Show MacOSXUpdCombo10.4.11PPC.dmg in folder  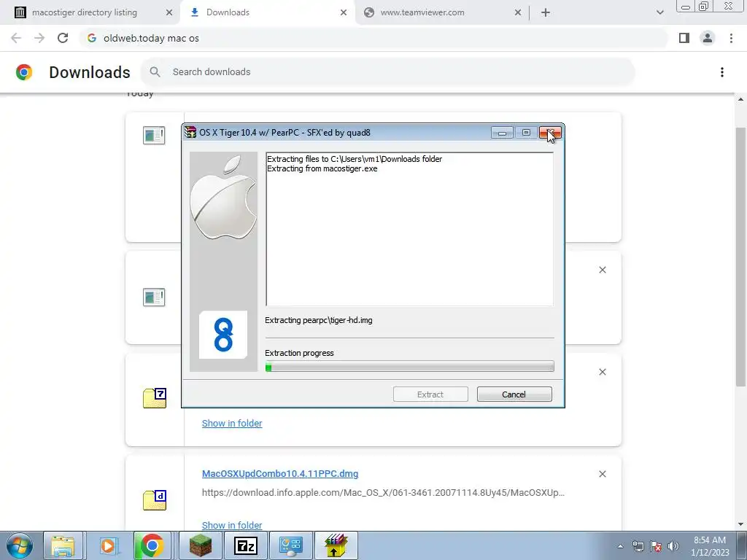(232, 525)
